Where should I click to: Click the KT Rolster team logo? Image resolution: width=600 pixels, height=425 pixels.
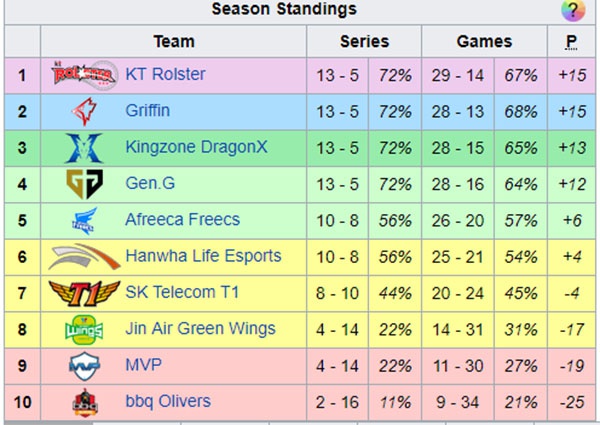point(84,75)
